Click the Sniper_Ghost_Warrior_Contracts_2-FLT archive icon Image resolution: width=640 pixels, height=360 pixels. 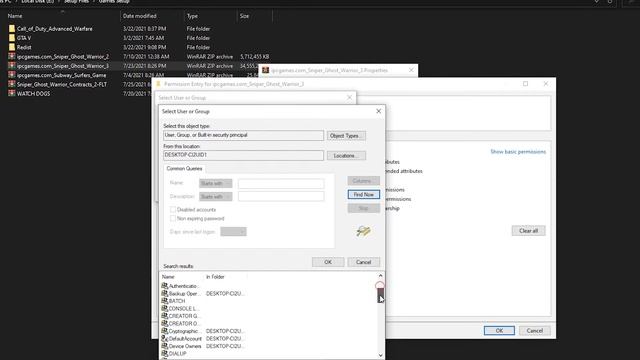tap(12, 84)
